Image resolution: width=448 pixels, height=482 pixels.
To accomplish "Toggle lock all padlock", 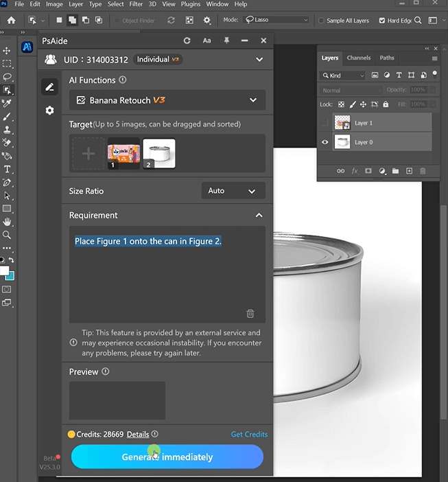I will [x=386, y=104].
